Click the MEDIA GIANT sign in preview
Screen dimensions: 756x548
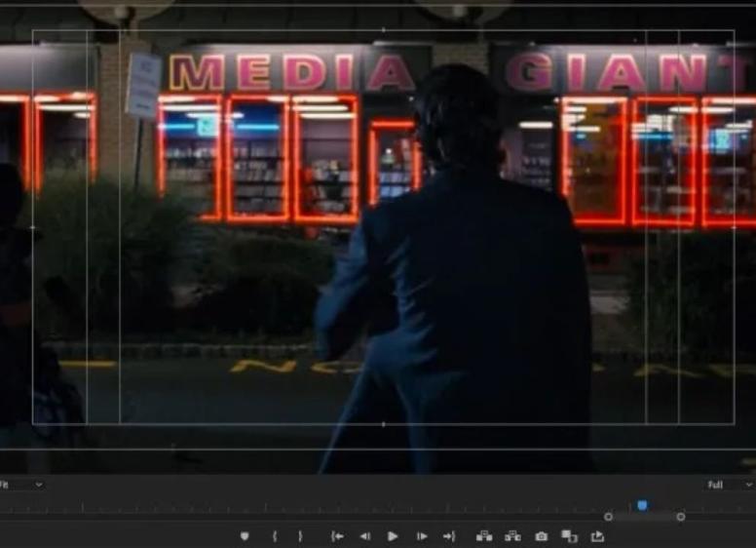(x=461, y=73)
